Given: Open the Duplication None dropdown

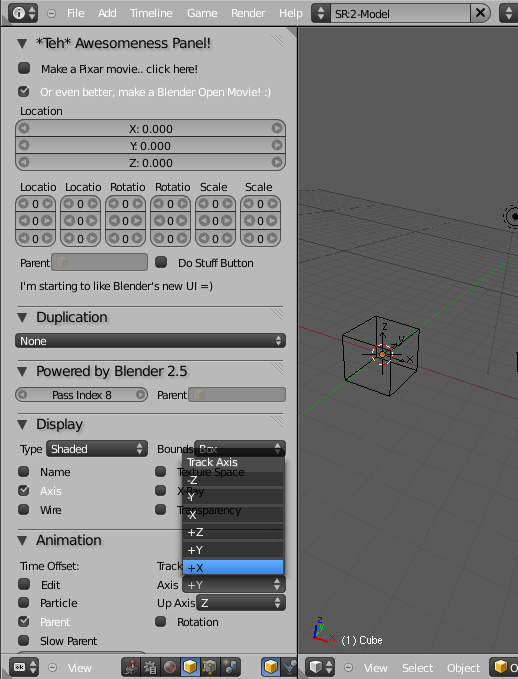Looking at the screenshot, I should (150, 341).
